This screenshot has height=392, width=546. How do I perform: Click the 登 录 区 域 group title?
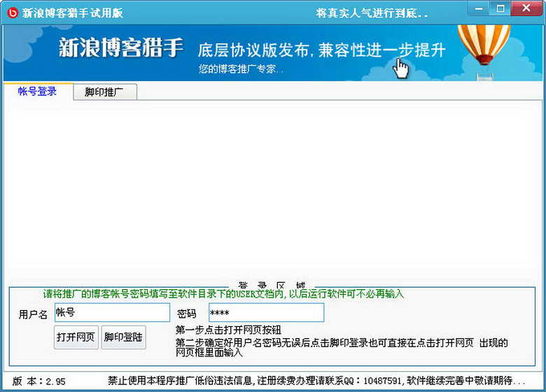tap(272, 285)
